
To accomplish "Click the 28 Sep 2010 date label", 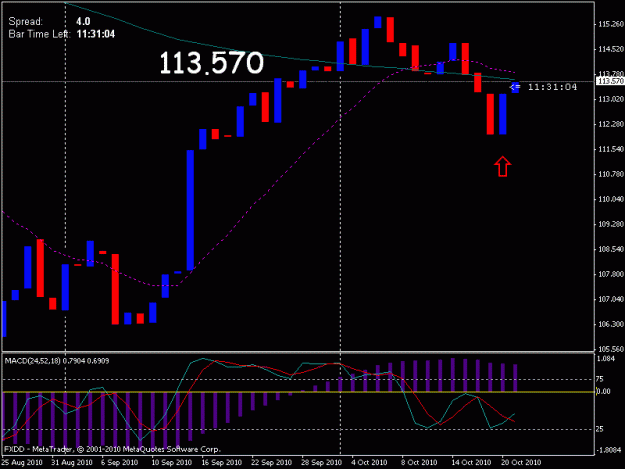I will click(321, 463).
